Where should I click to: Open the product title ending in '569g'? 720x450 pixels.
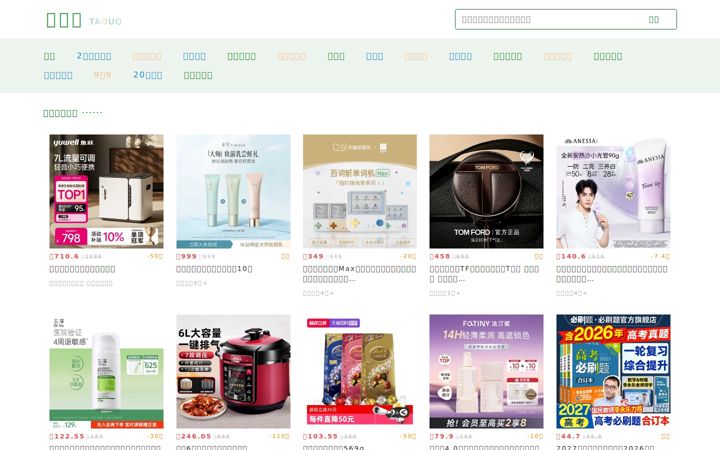click(334, 447)
